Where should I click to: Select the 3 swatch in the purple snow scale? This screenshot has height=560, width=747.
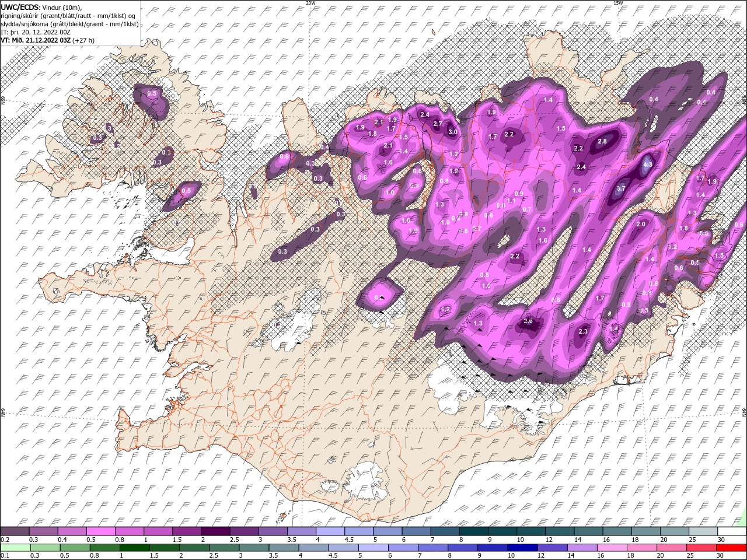[x=272, y=531]
